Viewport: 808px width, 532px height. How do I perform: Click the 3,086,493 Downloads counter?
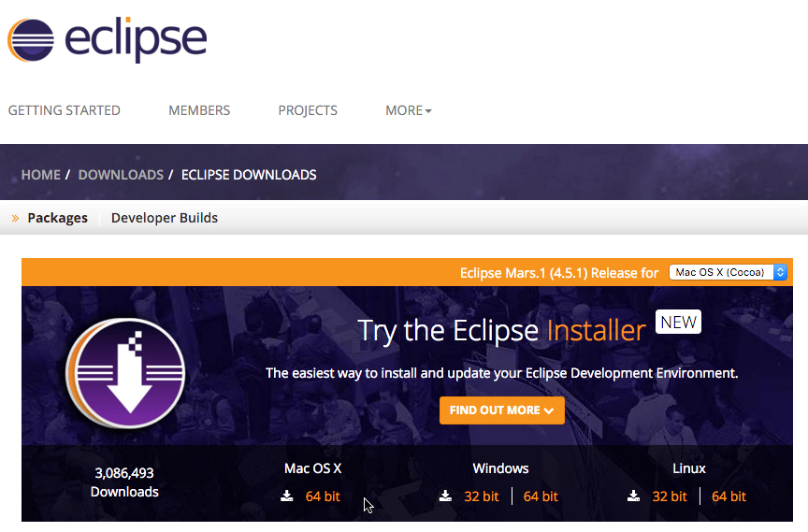(x=124, y=482)
